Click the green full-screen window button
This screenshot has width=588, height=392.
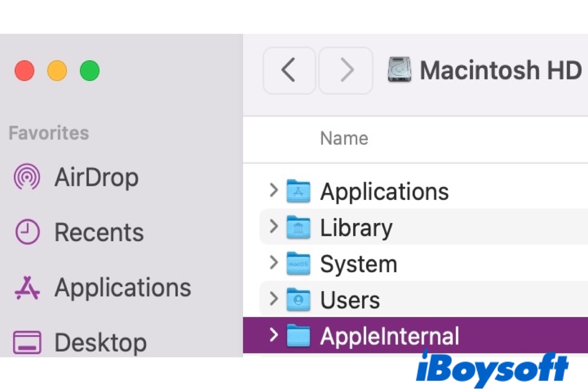coord(90,71)
